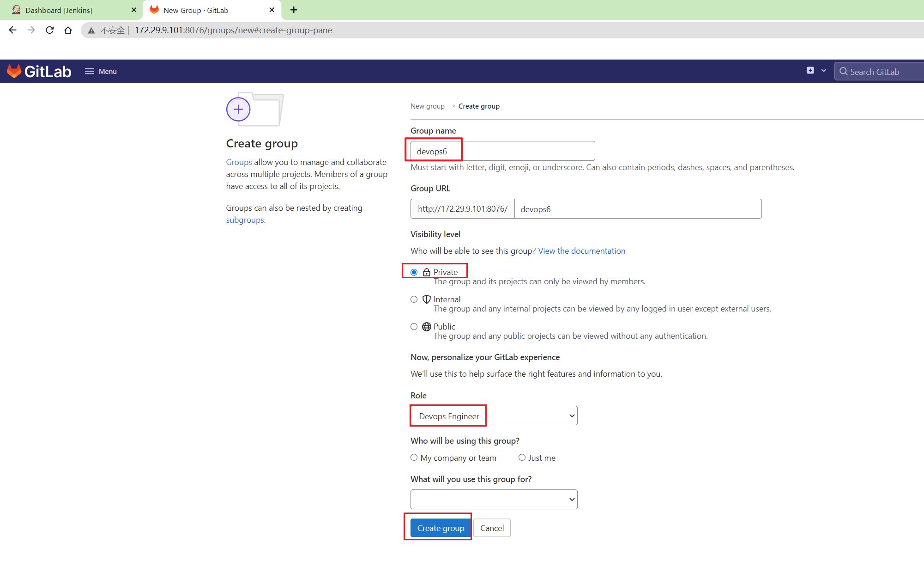Screen dimensions: 924x562
Task: Click the New group breadcrumb
Action: (427, 106)
